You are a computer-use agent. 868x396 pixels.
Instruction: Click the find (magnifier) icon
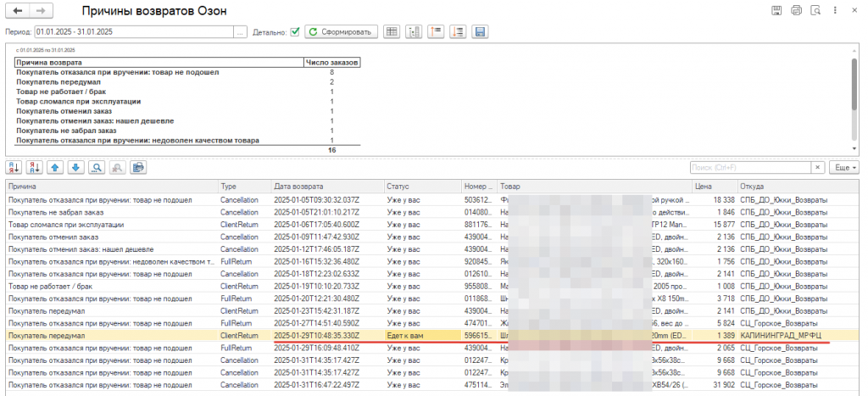(x=97, y=167)
